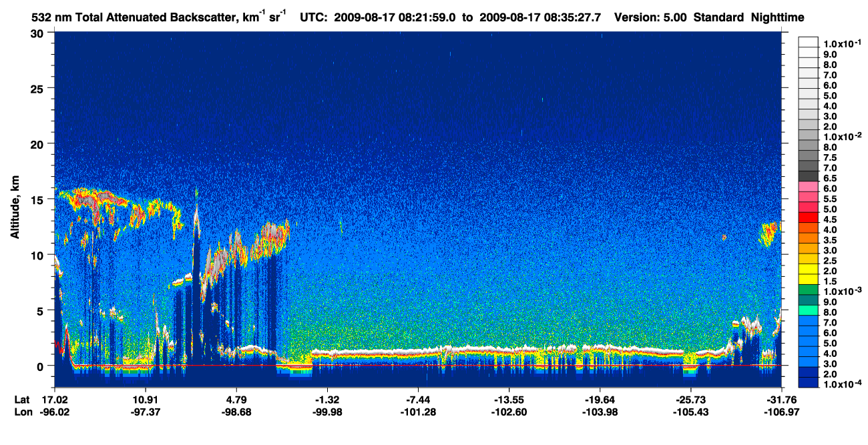868x445 pixels.
Task: Click longitude value '-105.43'
Action: click(x=690, y=412)
